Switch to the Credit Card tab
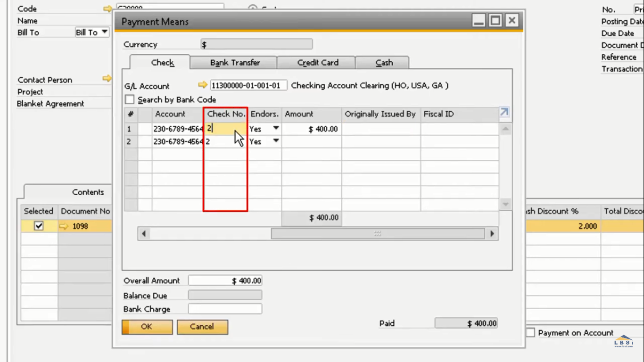Screen dimensions: 644x362 pos(316,62)
